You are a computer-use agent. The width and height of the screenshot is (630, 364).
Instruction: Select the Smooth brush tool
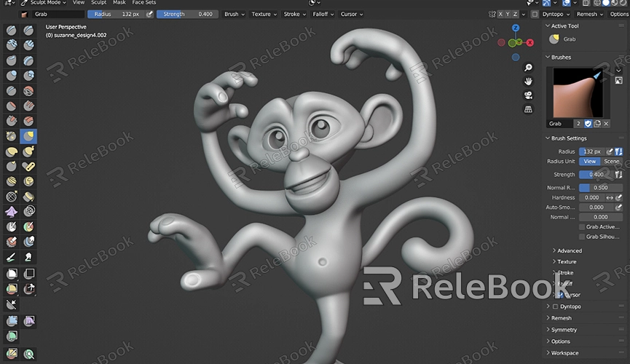[28, 91]
